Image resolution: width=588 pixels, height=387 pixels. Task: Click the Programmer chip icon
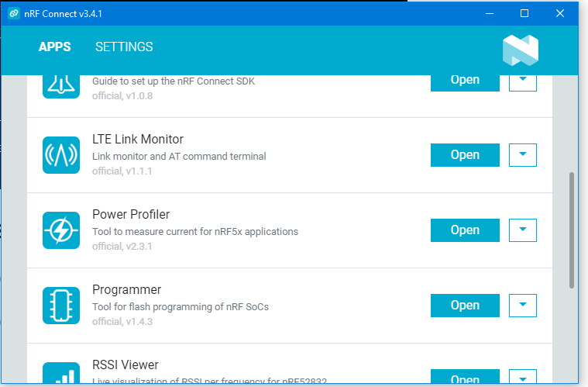click(61, 306)
